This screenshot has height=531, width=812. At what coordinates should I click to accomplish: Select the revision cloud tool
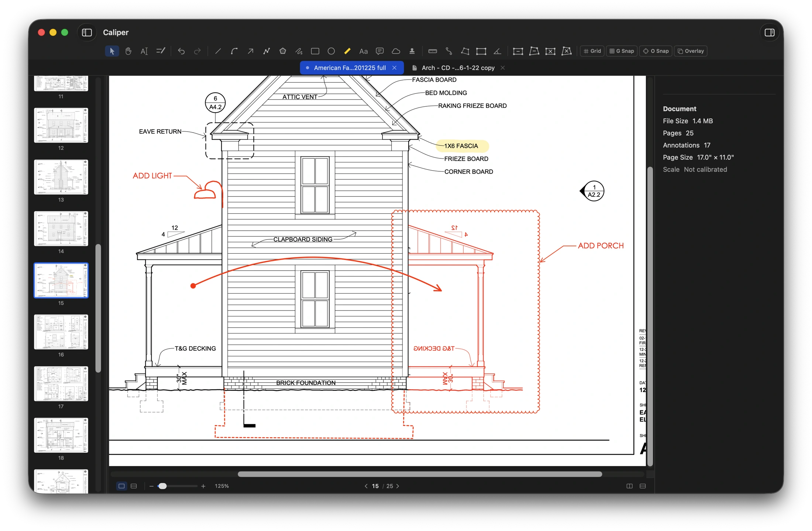click(396, 51)
